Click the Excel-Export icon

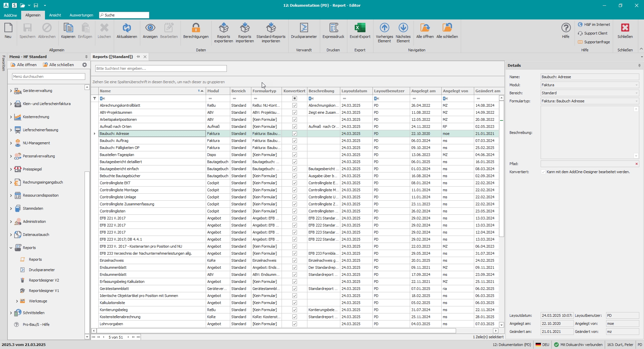pyautogui.click(x=360, y=28)
